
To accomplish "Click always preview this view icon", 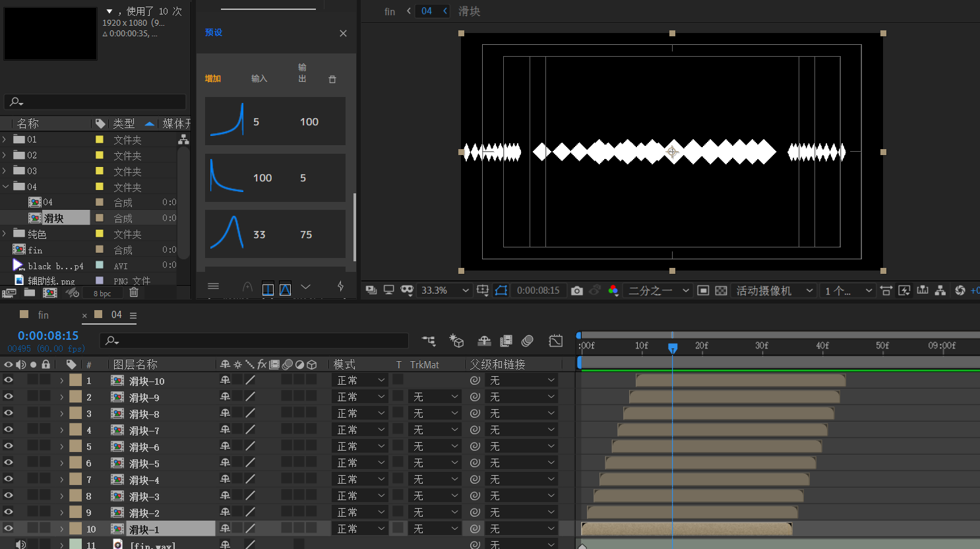I will point(371,290).
